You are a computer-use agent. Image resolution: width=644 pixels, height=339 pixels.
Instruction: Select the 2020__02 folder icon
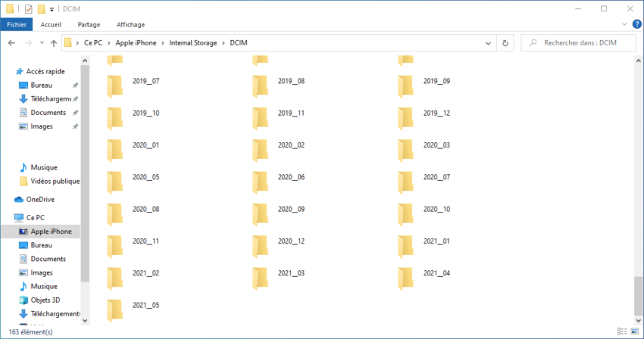click(x=260, y=151)
